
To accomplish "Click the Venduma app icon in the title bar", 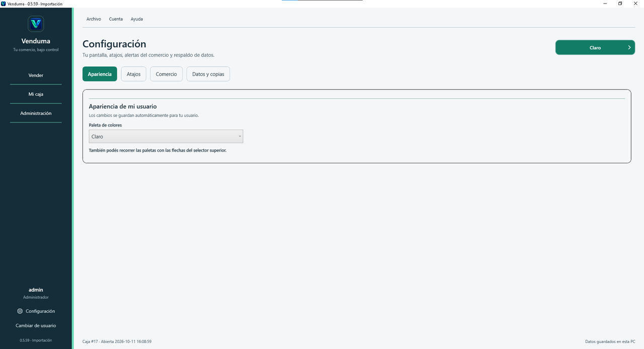I will pos(4,4).
